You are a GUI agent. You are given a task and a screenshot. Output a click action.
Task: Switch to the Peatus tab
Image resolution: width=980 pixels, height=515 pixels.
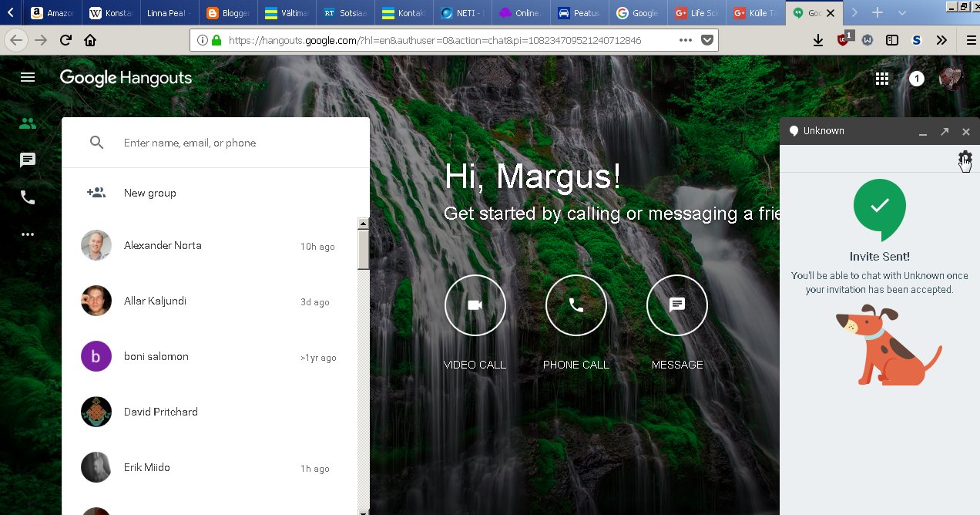tap(579, 13)
